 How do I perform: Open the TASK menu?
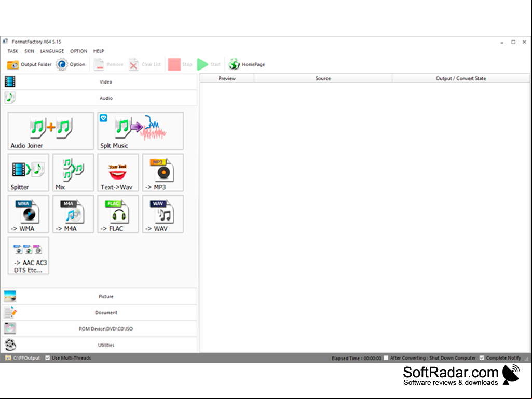pos(13,51)
